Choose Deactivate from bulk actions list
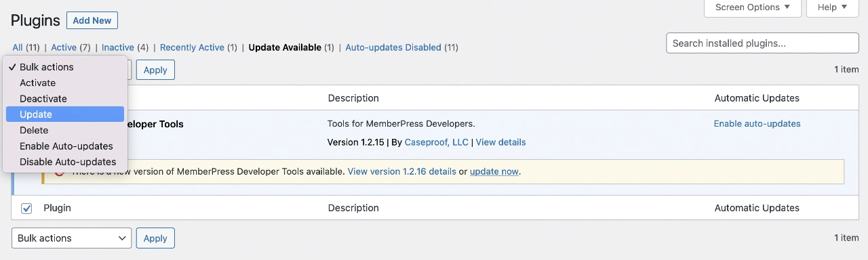This screenshot has width=868, height=260. click(65, 99)
